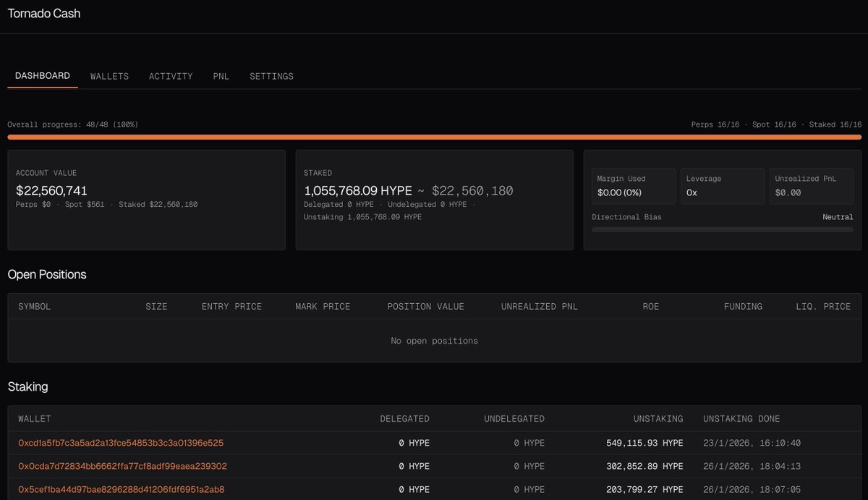
Task: Click the 26/1/2026, 18:07:05 date
Action: pos(752,489)
